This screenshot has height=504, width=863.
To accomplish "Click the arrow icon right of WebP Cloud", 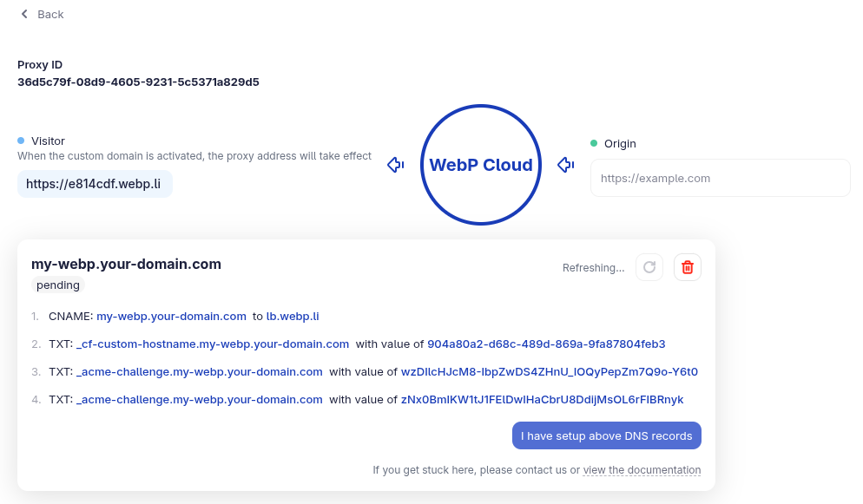I will point(566,164).
